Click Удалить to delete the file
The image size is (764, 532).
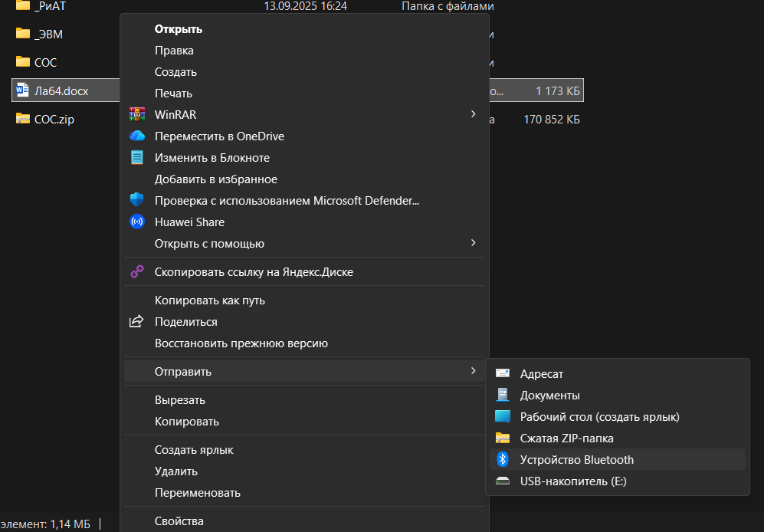[x=175, y=471]
